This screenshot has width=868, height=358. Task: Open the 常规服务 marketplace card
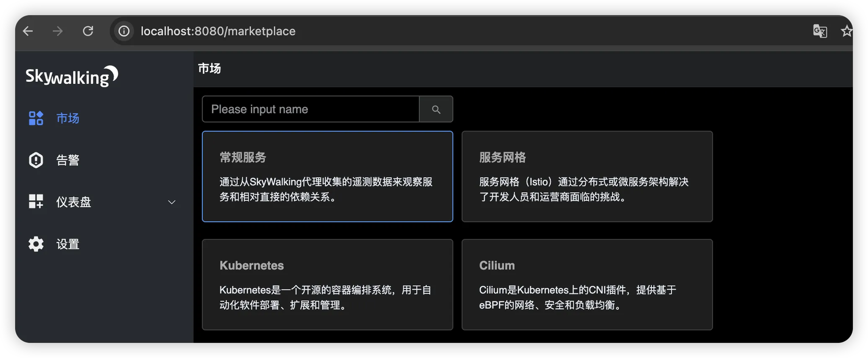click(327, 176)
